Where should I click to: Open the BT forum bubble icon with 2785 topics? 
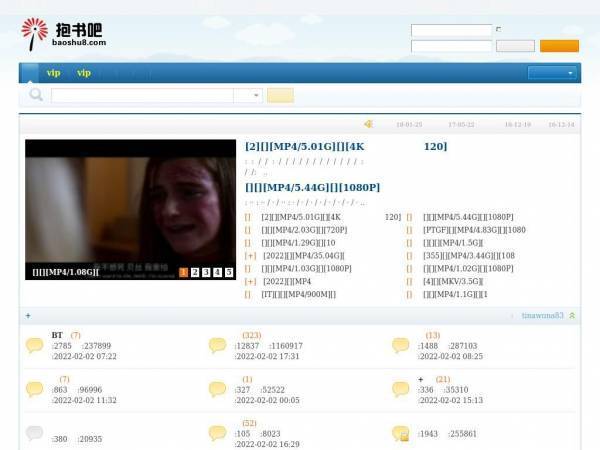point(34,345)
